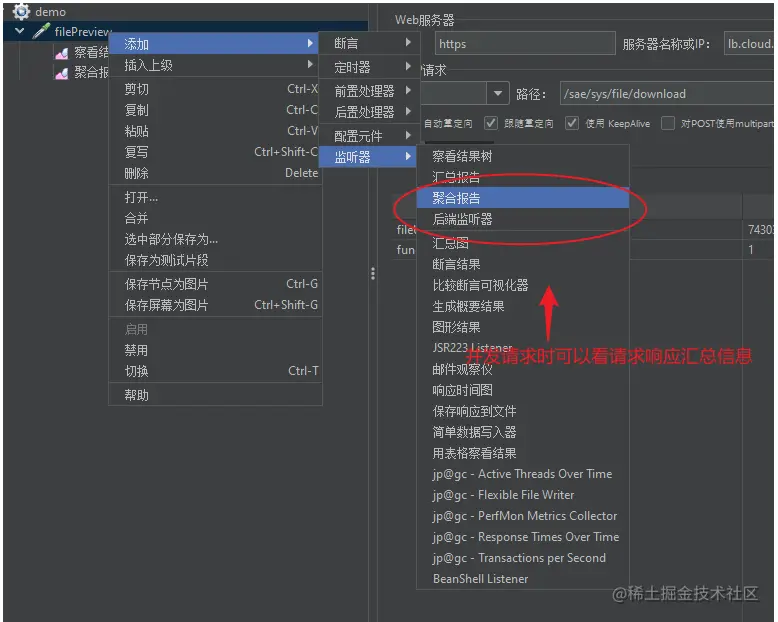Viewport: 778px width, 622px height.
Task: Select 比较断言可视化器 listener
Action: 523,285
